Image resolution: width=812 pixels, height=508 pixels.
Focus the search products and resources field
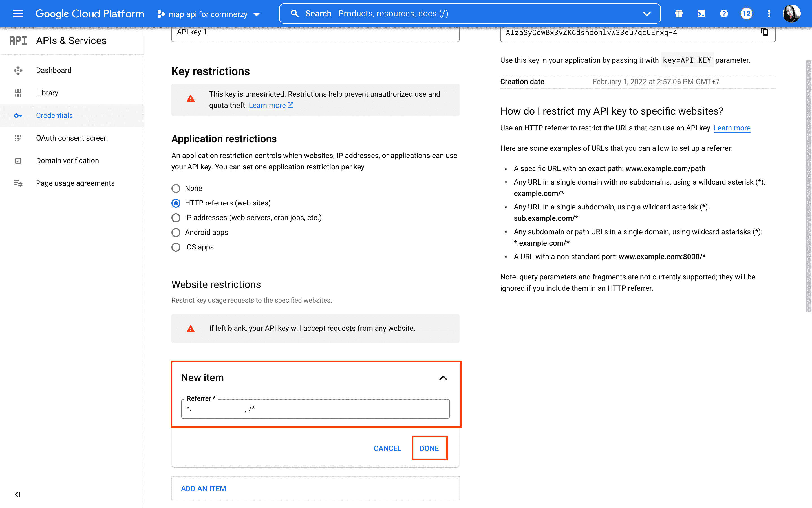(470, 14)
